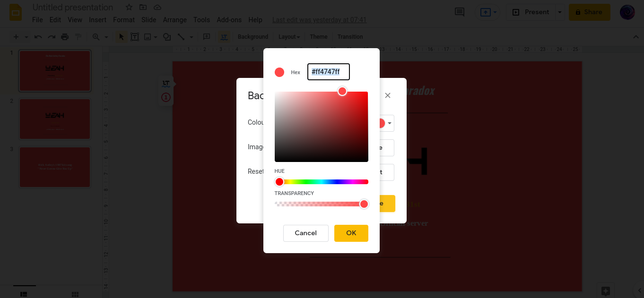Open the Insert menu

[x=97, y=20]
